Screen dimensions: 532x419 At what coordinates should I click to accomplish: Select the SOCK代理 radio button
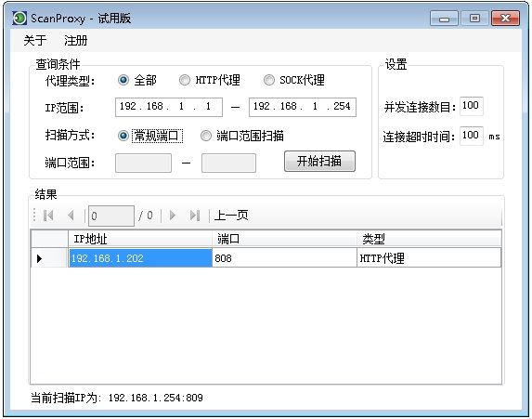tap(269, 80)
